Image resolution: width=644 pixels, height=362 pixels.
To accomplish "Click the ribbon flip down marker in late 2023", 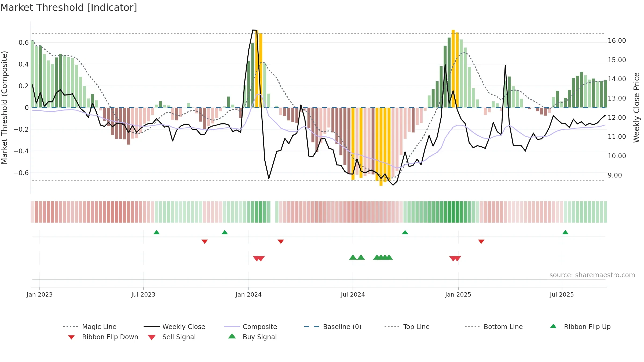I will (x=205, y=242).
